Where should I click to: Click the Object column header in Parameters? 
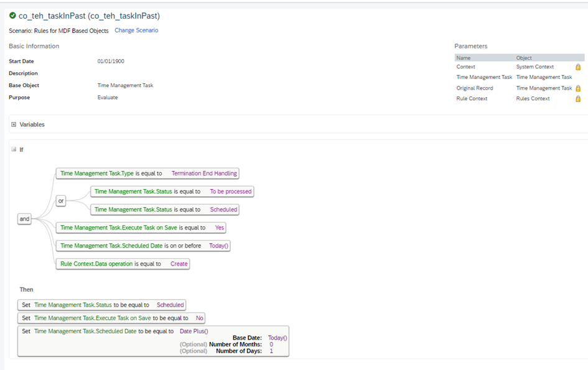[524, 58]
